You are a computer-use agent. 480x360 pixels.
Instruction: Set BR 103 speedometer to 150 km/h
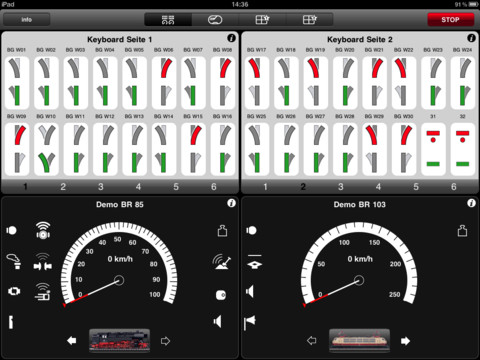[374, 243]
